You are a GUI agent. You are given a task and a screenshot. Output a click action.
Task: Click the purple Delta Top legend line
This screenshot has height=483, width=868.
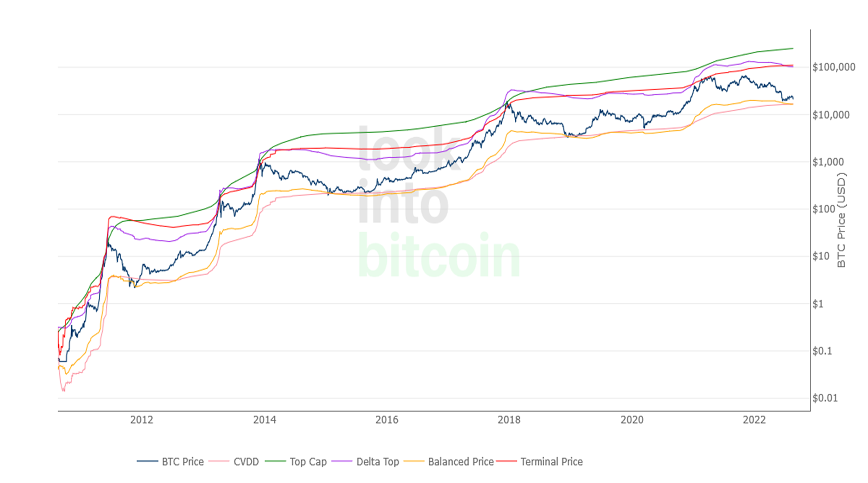[342, 462]
